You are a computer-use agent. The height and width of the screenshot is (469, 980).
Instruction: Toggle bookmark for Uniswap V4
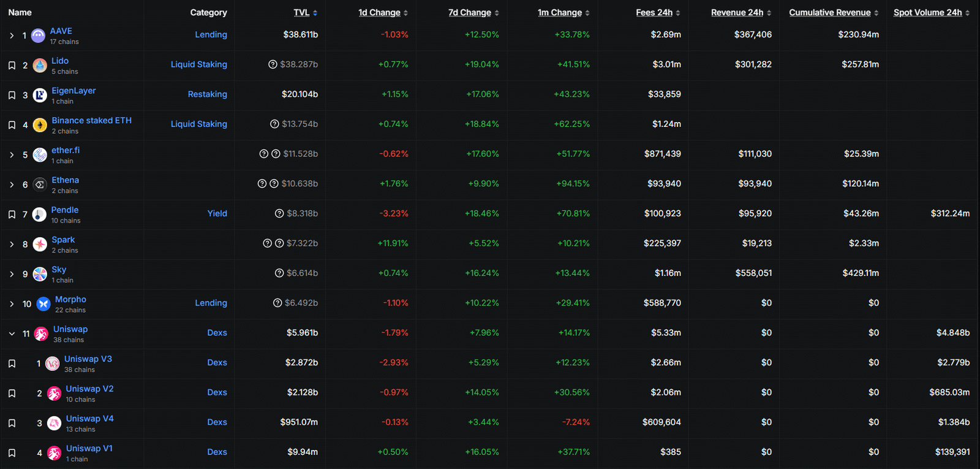coord(12,423)
